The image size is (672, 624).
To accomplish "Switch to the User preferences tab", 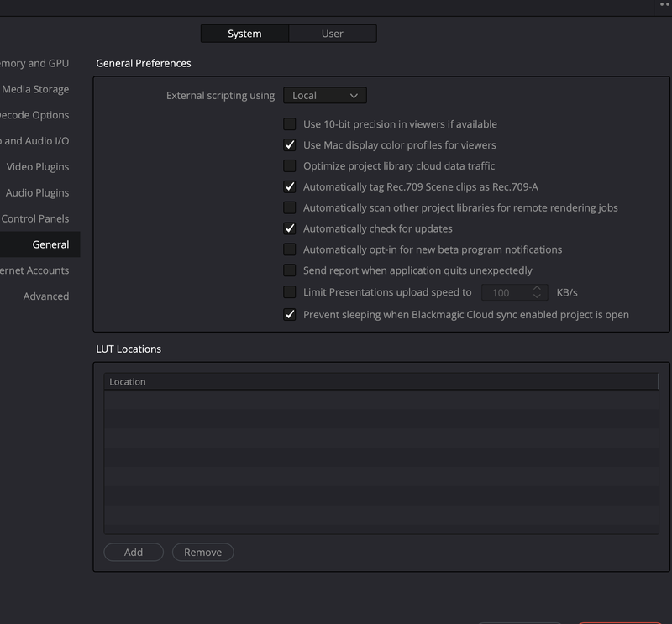I will (333, 34).
